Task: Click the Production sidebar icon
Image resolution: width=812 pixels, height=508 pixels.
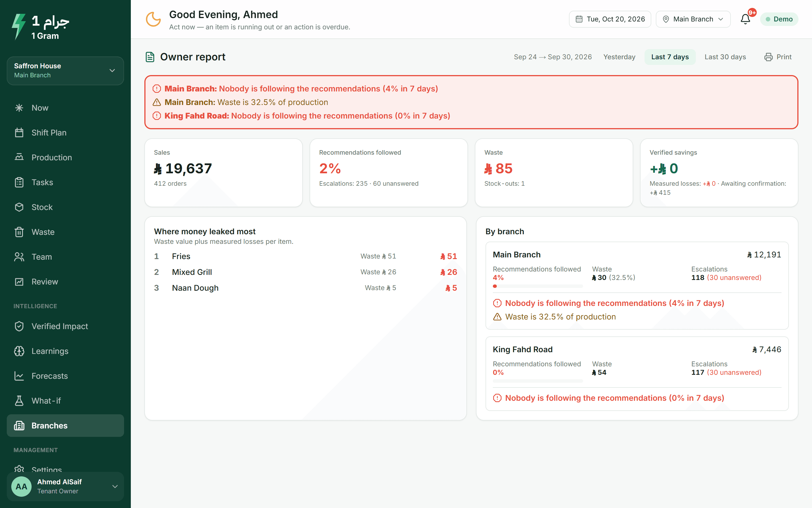Action: [19, 157]
